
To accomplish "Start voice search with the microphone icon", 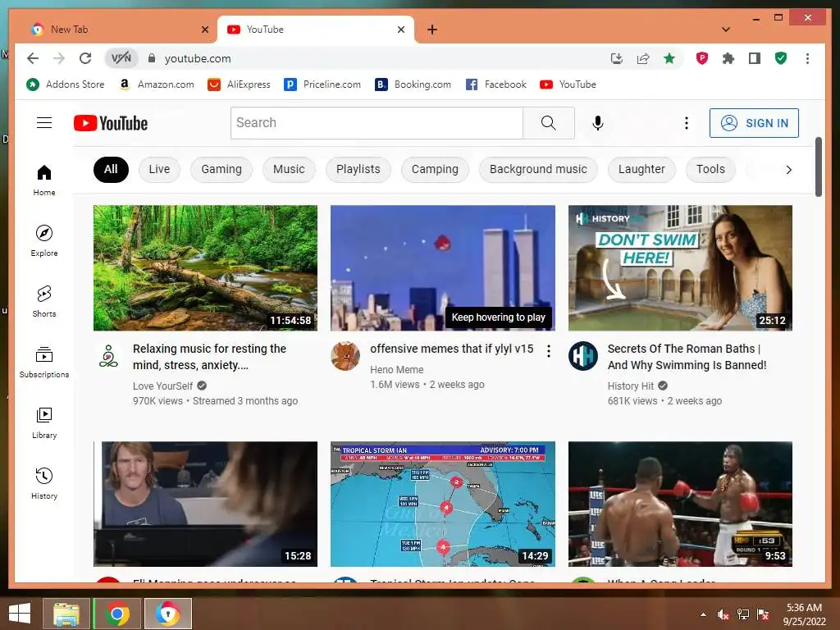I will coord(598,123).
